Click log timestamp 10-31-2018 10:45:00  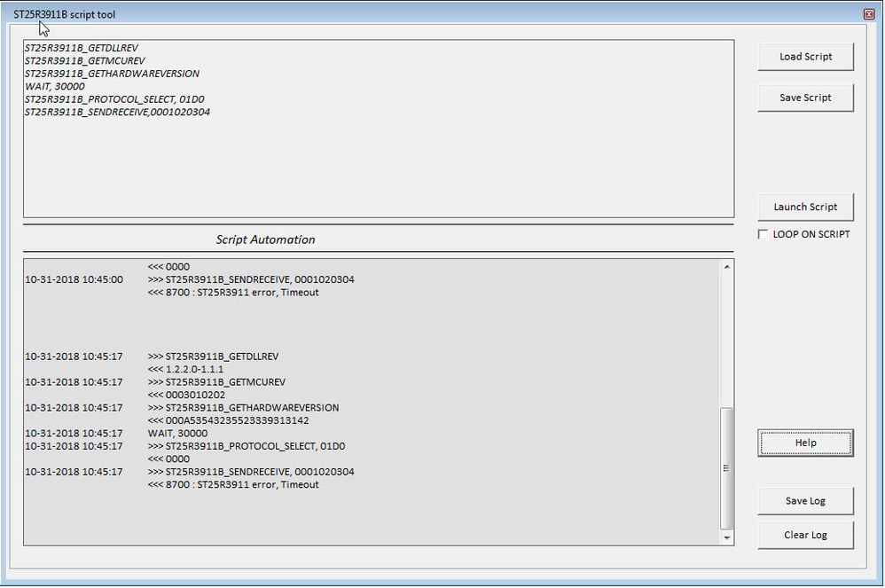74,279
